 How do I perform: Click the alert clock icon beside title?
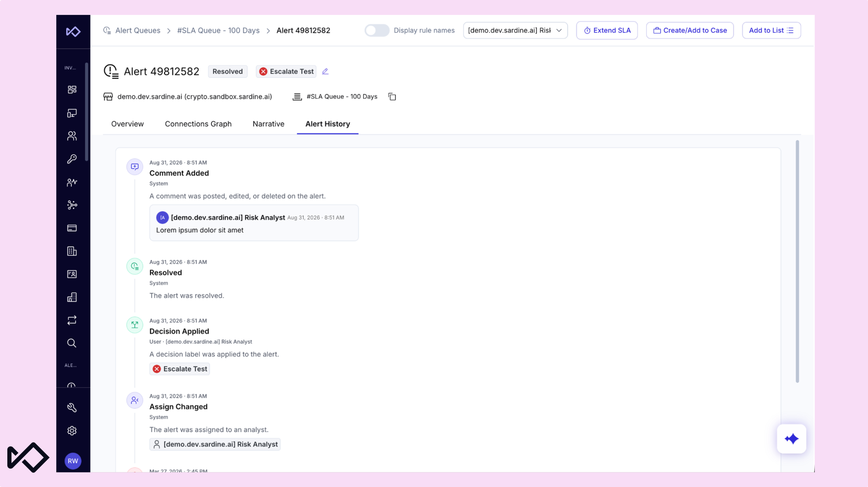pos(111,71)
